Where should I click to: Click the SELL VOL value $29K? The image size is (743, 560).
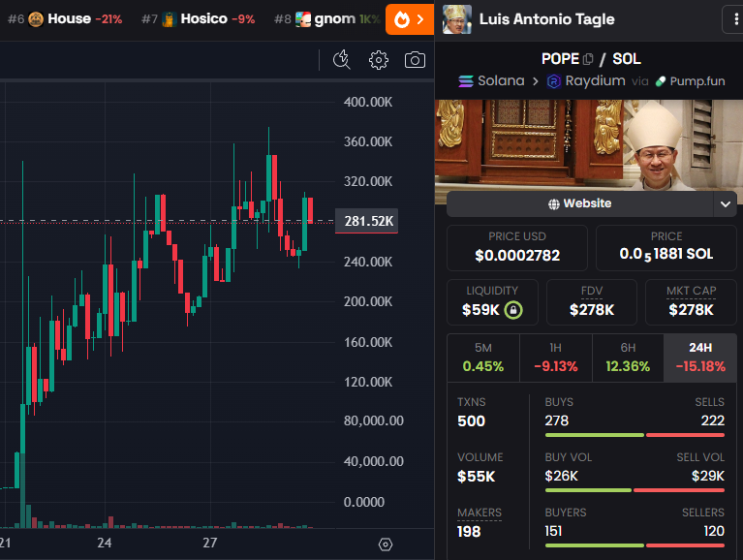pos(708,476)
